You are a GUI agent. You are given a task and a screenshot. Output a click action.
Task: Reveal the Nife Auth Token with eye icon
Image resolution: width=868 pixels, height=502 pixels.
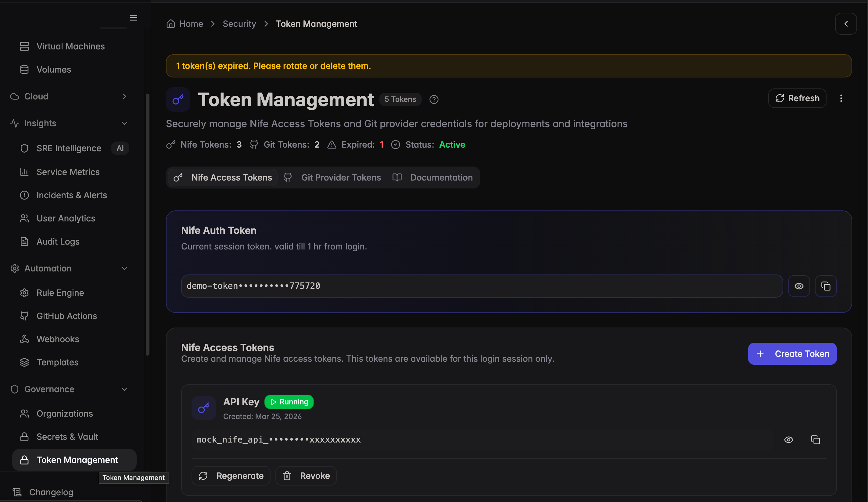click(x=799, y=286)
